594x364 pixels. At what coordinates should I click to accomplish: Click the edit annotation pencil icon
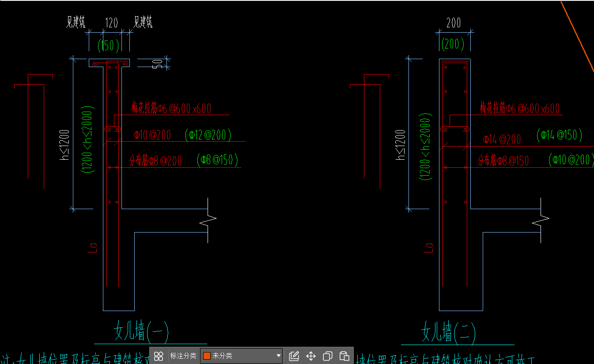pyautogui.click(x=294, y=356)
